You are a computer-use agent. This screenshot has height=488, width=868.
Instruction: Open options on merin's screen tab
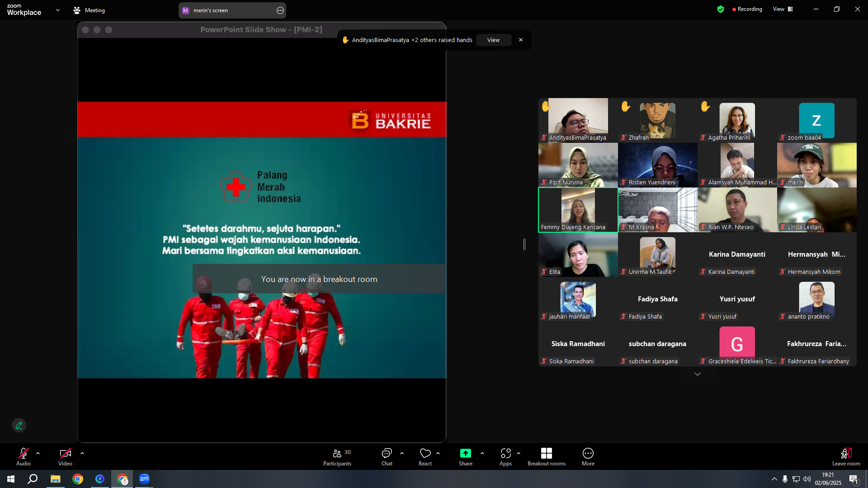click(280, 10)
